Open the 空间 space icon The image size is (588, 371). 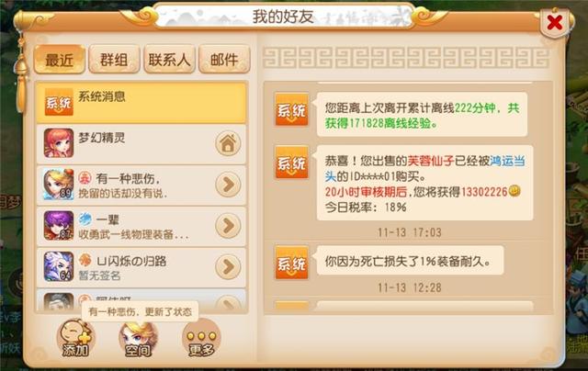[x=138, y=338]
